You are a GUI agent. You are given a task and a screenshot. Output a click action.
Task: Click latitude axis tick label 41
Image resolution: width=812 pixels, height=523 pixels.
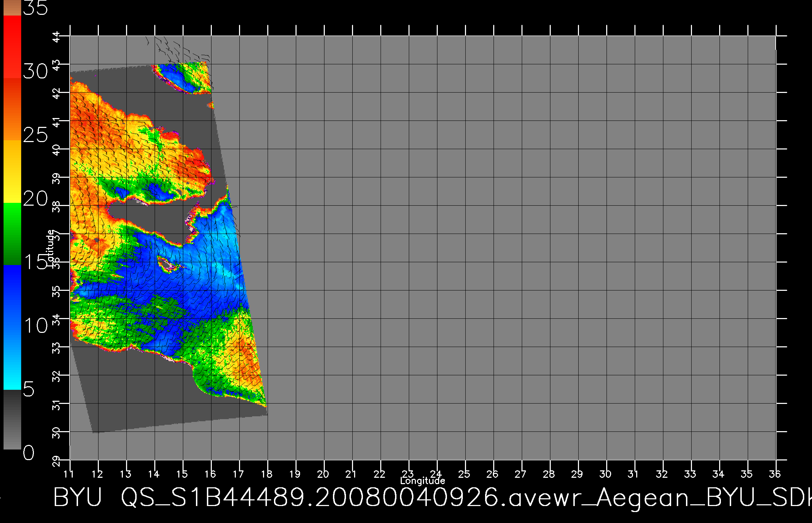(x=56, y=122)
